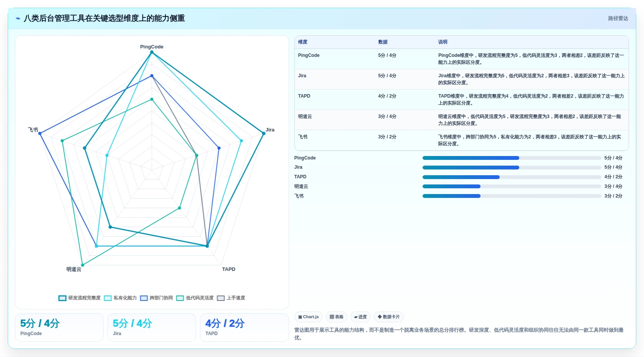Toggle the 研发流程完整度 legend series
This screenshot has height=357, width=644.
(79, 298)
